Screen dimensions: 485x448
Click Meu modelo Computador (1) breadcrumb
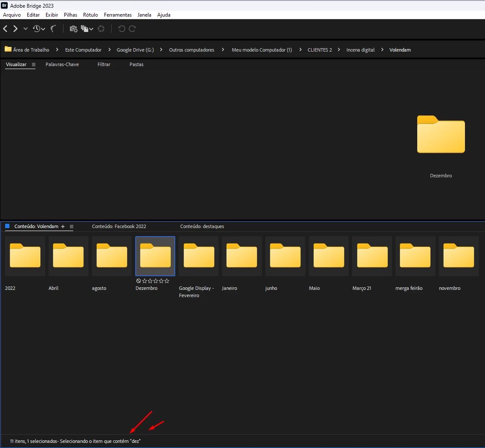point(262,50)
